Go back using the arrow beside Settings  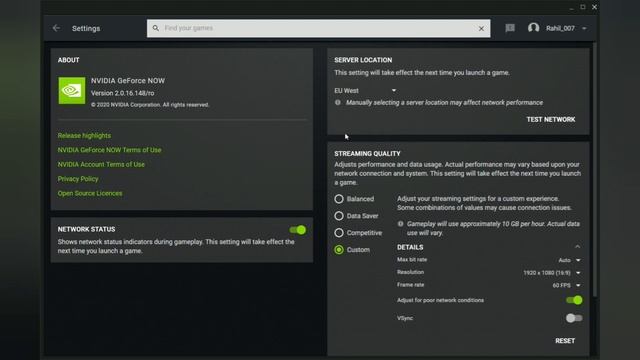[56, 28]
